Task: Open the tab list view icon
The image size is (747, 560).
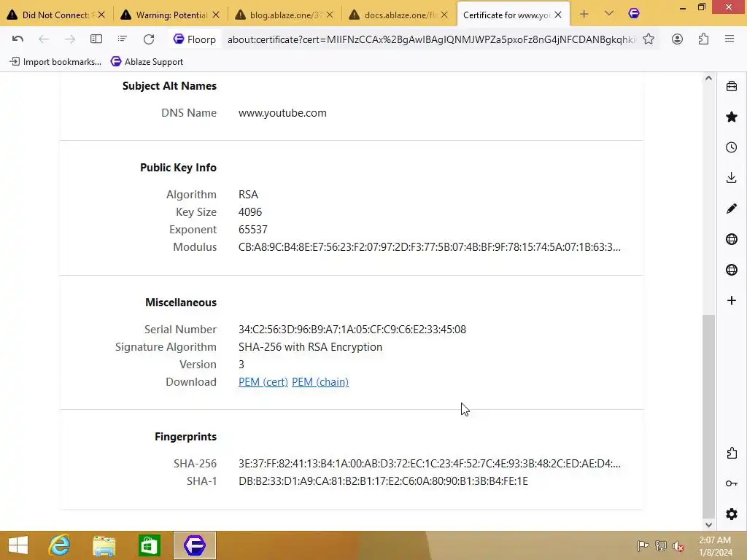Action: point(123,39)
